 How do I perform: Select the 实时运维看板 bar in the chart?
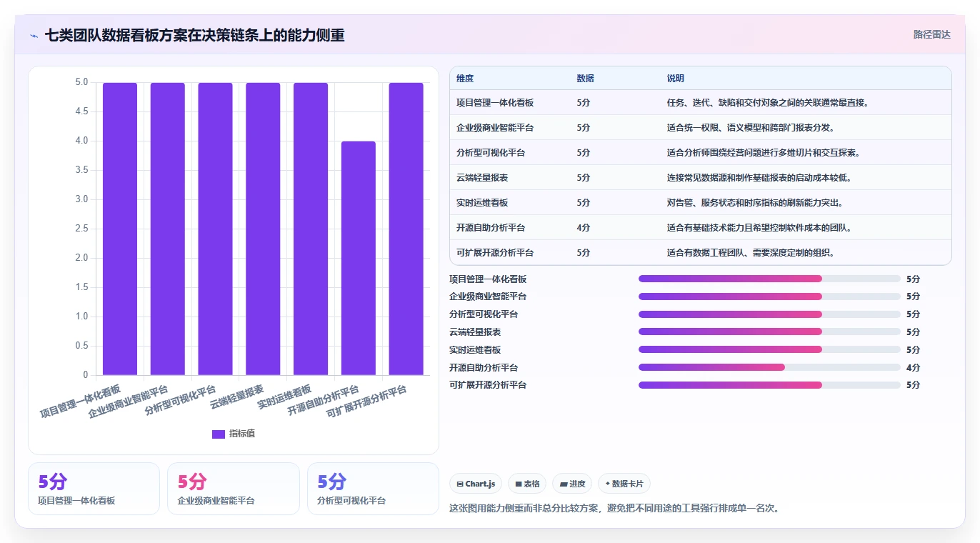pyautogui.click(x=311, y=229)
